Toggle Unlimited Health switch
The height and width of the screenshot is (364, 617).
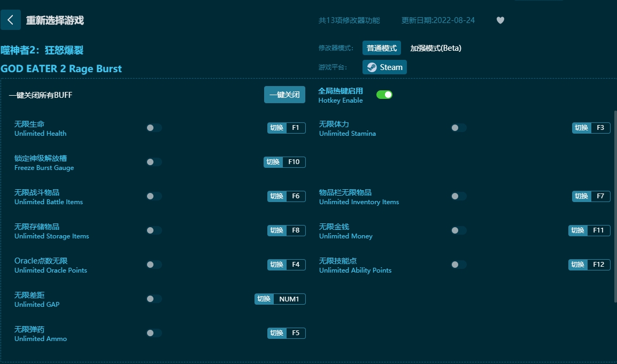click(154, 128)
